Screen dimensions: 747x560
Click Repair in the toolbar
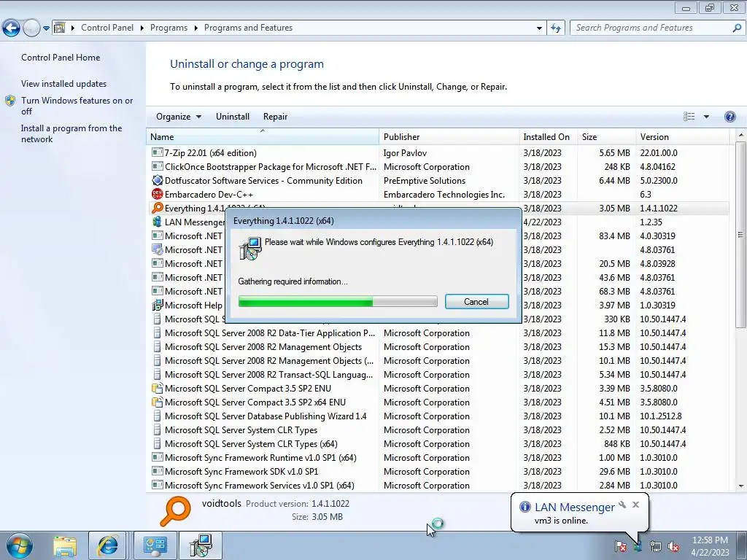275,117
